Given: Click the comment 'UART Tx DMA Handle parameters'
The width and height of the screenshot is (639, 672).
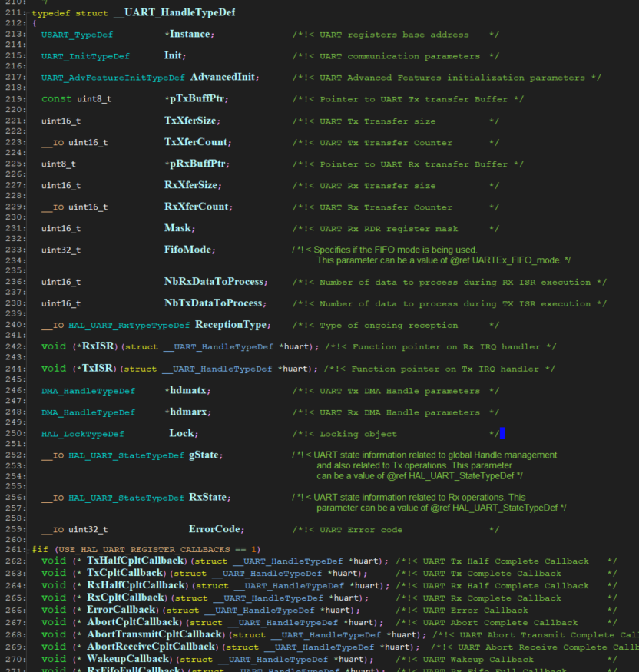Looking at the screenshot, I should click(x=400, y=391).
